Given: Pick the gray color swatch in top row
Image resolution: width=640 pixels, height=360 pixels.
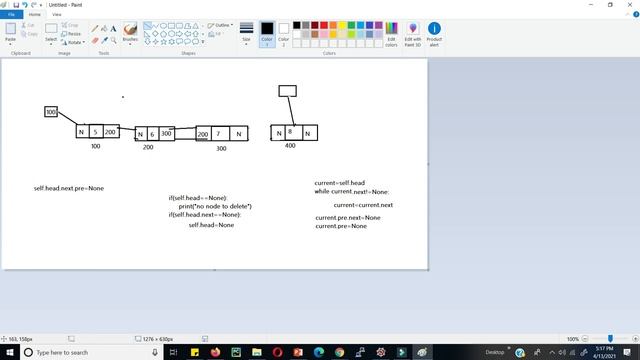Looking at the screenshot, I should click(306, 25).
